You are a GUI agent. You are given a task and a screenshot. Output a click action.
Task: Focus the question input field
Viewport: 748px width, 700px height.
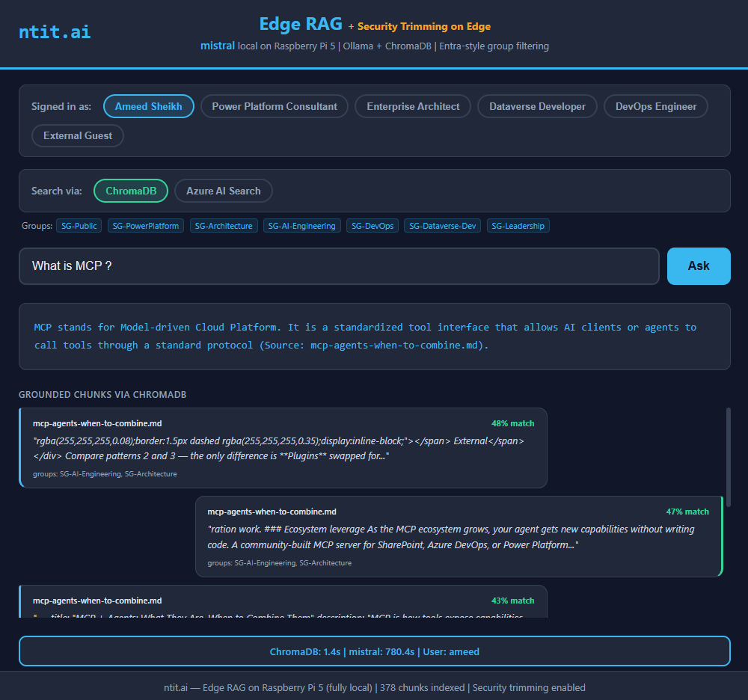(338, 266)
